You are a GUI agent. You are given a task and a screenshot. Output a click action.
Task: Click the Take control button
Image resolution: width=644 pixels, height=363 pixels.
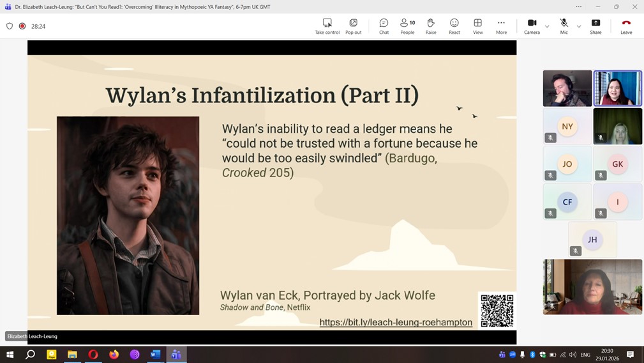[327, 26]
